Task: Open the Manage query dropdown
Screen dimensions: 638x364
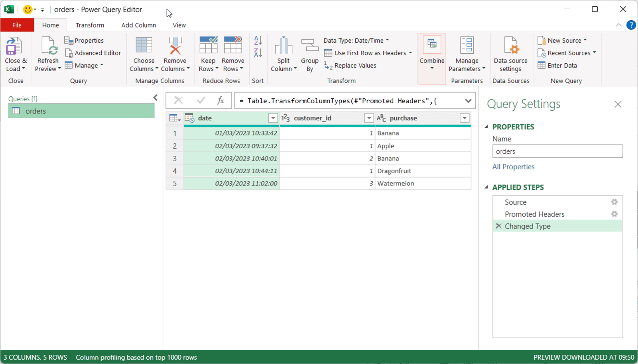Action: tap(84, 65)
